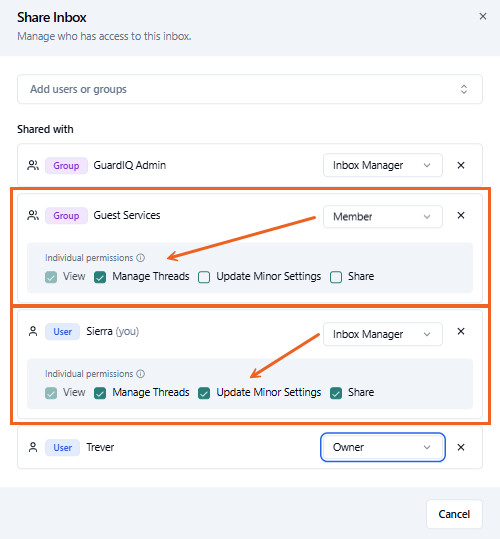Click the Cancel button
The width and height of the screenshot is (500, 539).
454,514
